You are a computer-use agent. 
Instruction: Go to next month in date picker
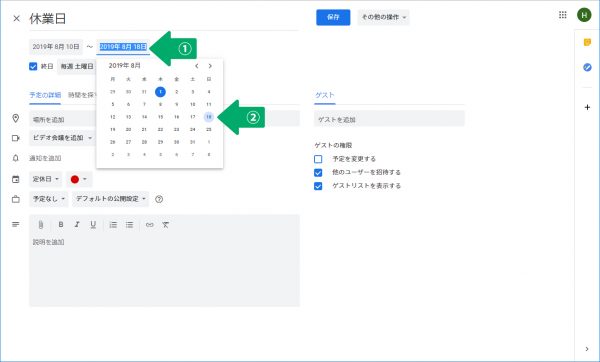[x=210, y=66]
